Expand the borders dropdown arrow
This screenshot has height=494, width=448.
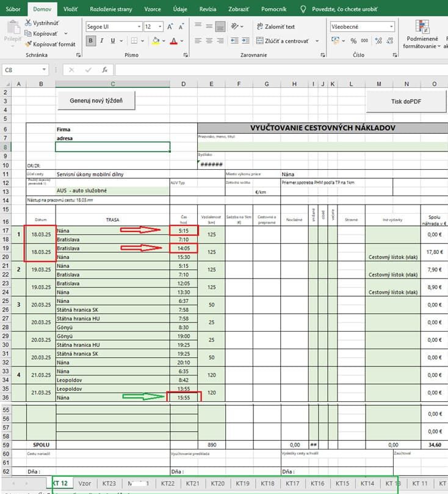tap(142, 41)
